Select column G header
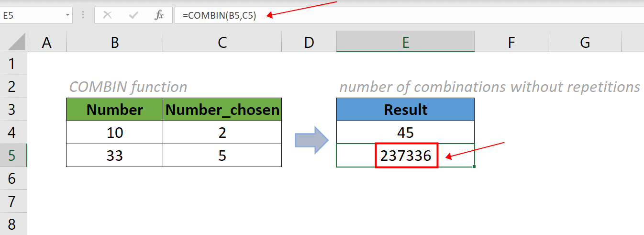644x235 pixels. click(585, 43)
